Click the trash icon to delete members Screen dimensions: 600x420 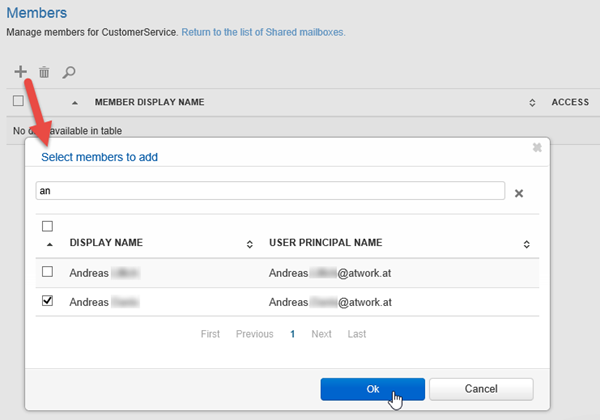[x=44, y=72]
